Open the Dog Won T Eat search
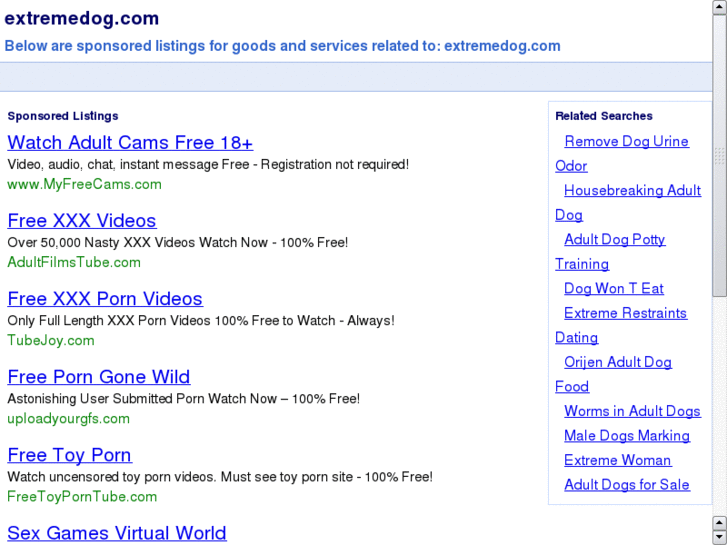Image resolution: width=727 pixels, height=545 pixels. [614, 289]
